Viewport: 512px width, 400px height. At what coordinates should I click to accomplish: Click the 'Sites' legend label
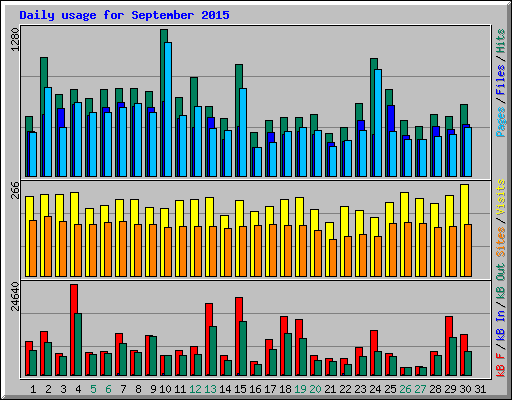tap(501, 242)
